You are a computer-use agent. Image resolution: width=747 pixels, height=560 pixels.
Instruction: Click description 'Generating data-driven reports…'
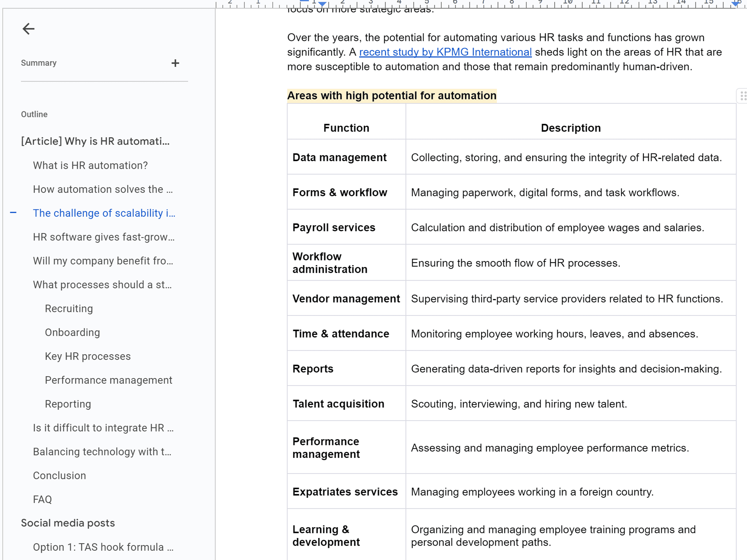(566, 369)
